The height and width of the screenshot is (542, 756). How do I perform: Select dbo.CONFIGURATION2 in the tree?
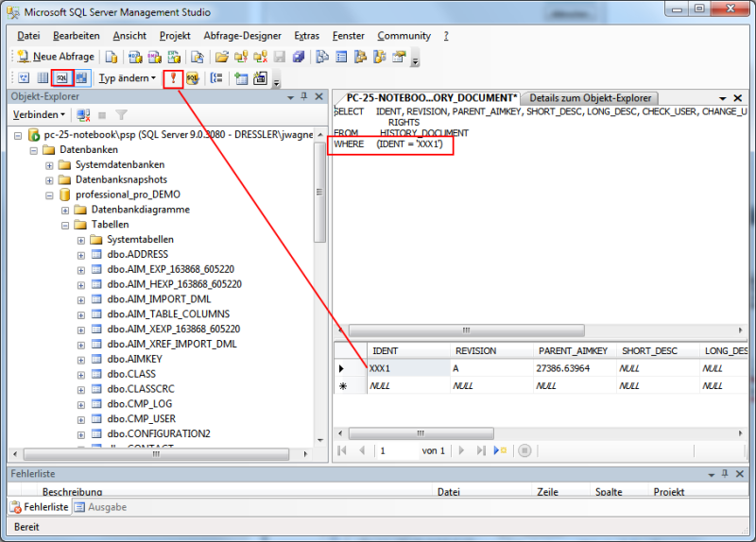[x=159, y=433]
